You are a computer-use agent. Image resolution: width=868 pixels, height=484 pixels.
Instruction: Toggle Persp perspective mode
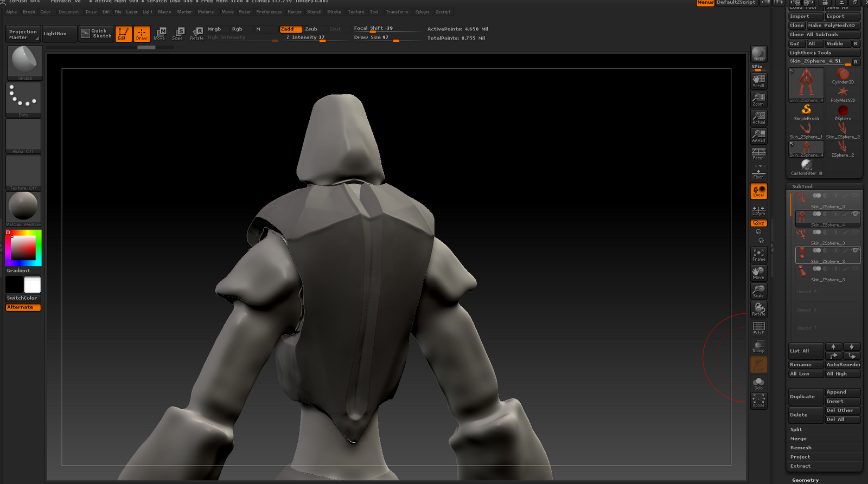(x=758, y=153)
